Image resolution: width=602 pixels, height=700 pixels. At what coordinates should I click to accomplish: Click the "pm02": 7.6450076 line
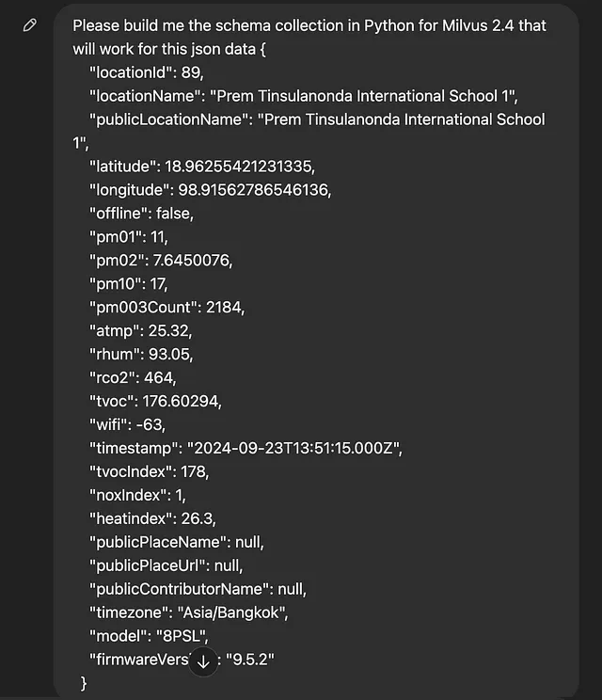161,261
